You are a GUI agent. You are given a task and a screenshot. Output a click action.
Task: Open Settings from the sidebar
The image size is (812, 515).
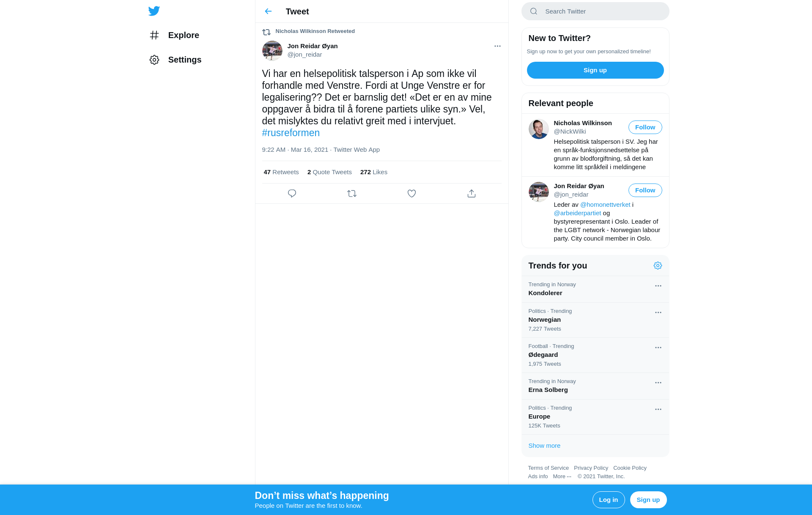tap(176, 60)
